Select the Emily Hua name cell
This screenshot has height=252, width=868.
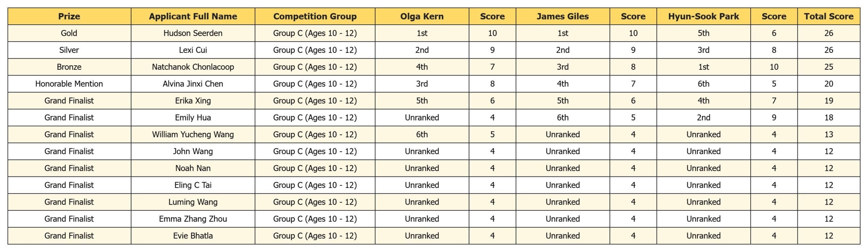tap(193, 118)
